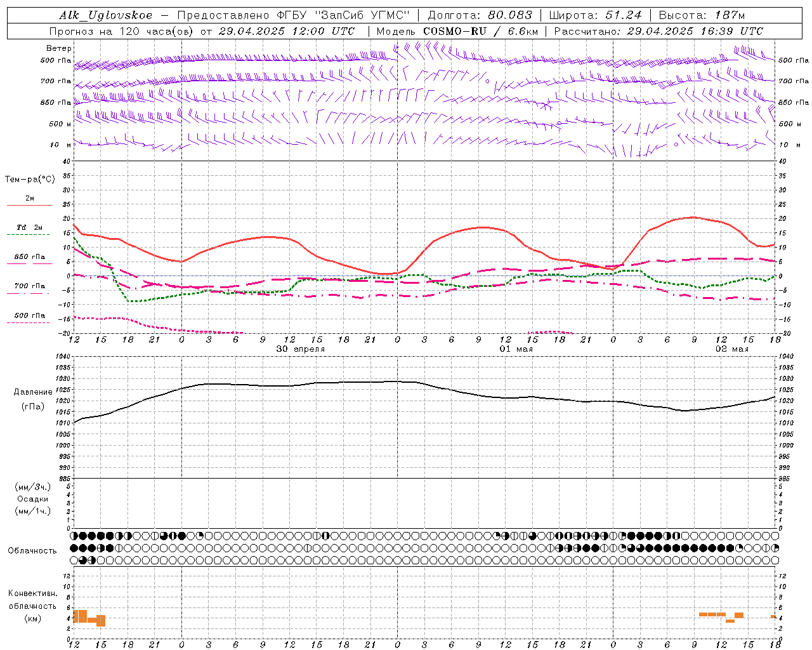This screenshot has width=812, height=650.
Task: Click the '30 апреля' date label
Action: [x=301, y=349]
